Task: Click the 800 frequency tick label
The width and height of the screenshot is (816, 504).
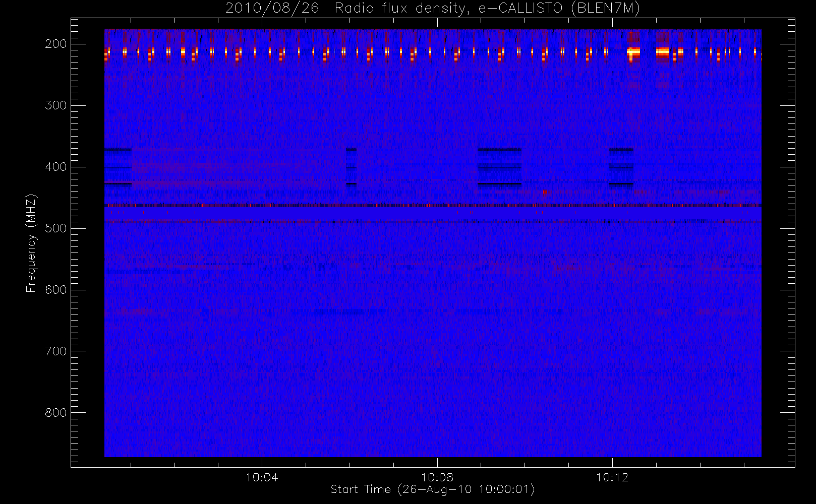Action: [56, 413]
